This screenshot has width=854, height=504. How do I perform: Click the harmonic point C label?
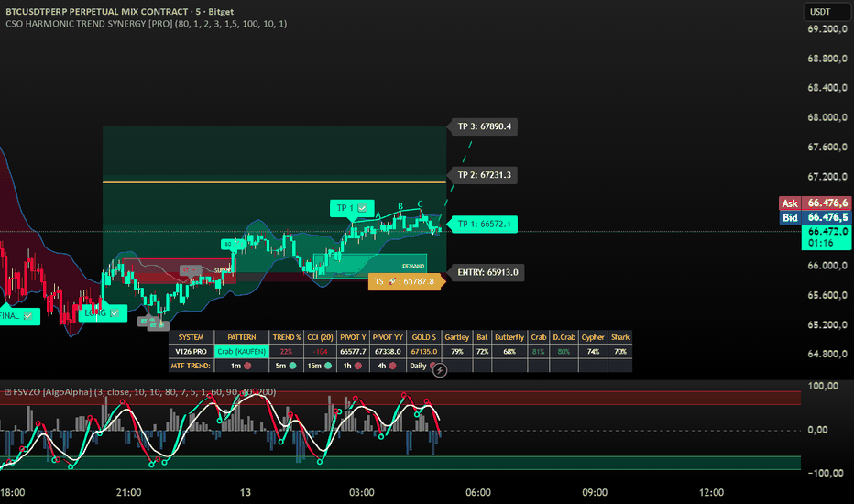420,204
